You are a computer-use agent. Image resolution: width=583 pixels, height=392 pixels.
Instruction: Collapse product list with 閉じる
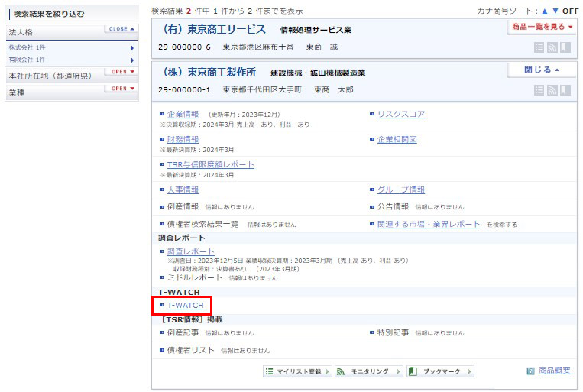(x=542, y=70)
